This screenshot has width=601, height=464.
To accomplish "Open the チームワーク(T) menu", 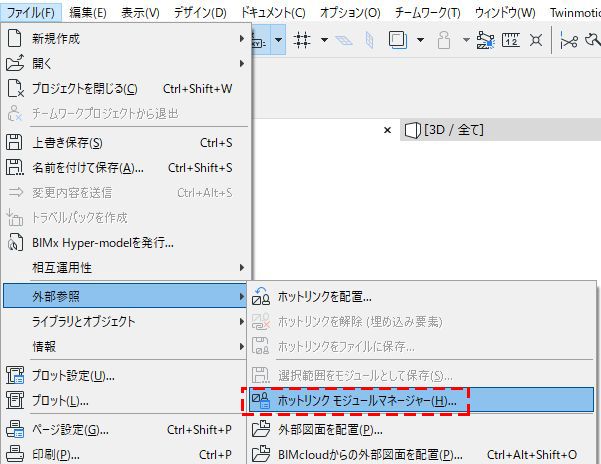I will [x=428, y=13].
